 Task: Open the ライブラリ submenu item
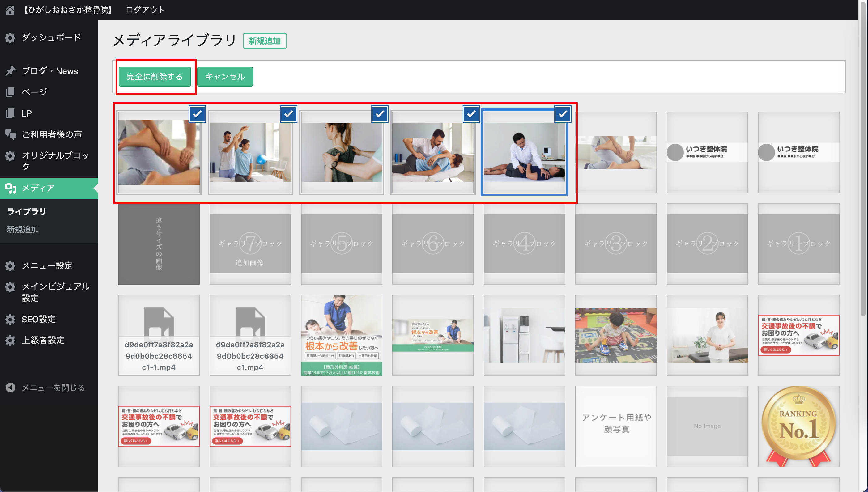26,211
